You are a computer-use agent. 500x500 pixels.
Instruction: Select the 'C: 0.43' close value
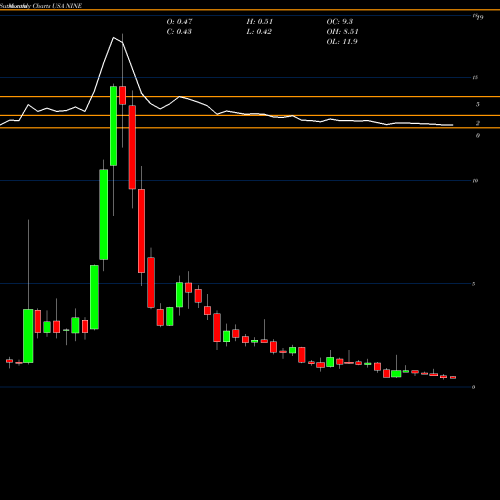tap(179, 32)
